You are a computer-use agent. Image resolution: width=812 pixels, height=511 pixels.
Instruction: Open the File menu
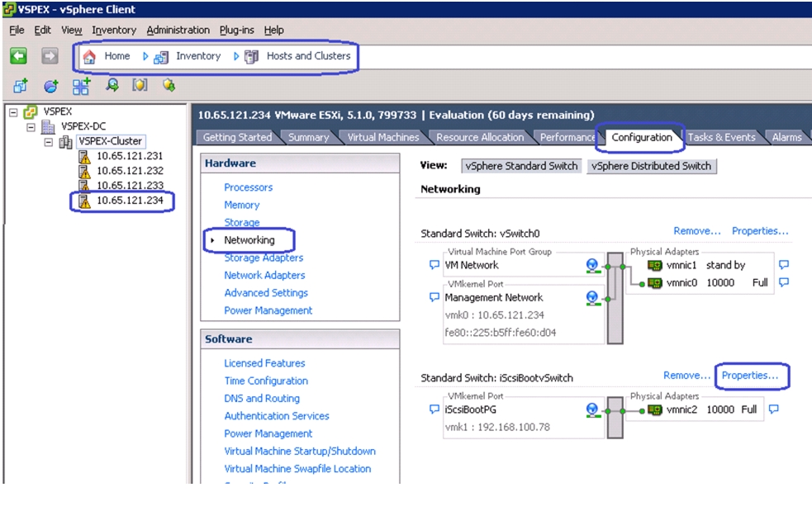(x=17, y=30)
